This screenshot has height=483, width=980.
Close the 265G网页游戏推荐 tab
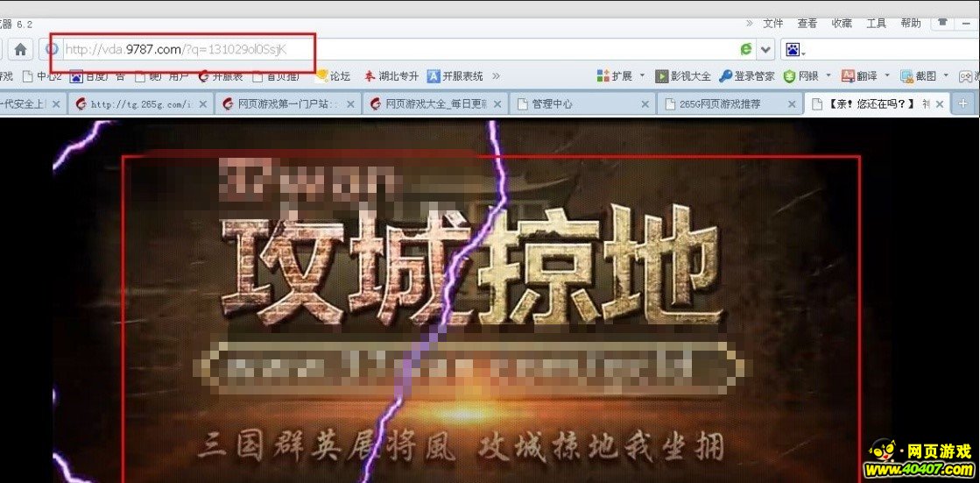(792, 104)
